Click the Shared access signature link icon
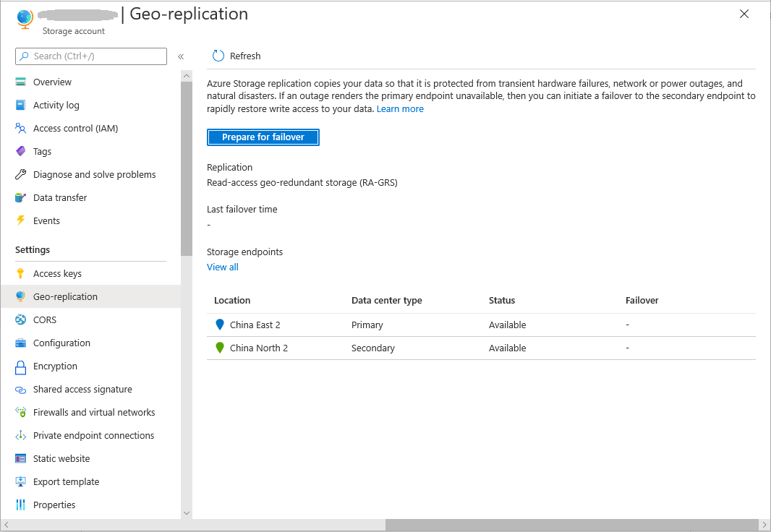The width and height of the screenshot is (771, 532). click(x=21, y=390)
